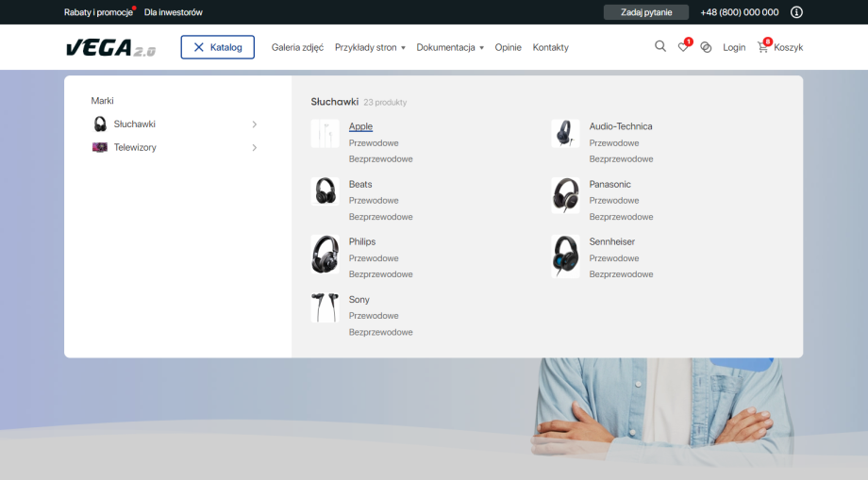The height and width of the screenshot is (480, 868).
Task: Select the Słuchawki headphones category icon
Action: tap(100, 124)
